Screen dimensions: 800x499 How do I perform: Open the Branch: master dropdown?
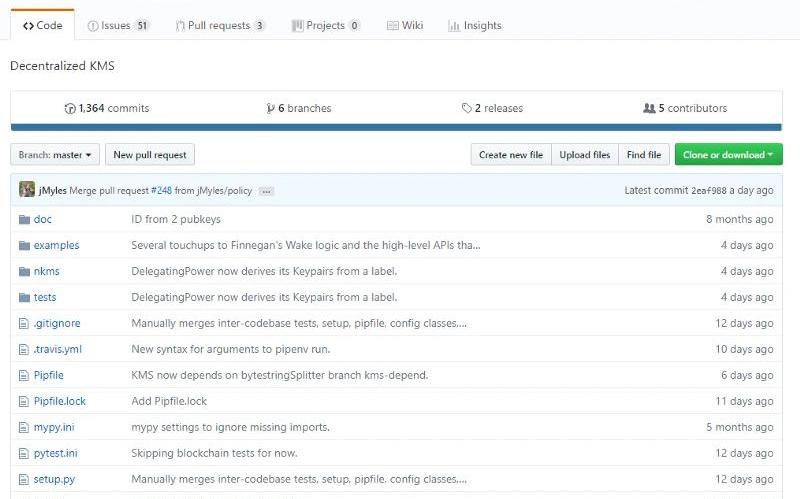coord(55,155)
